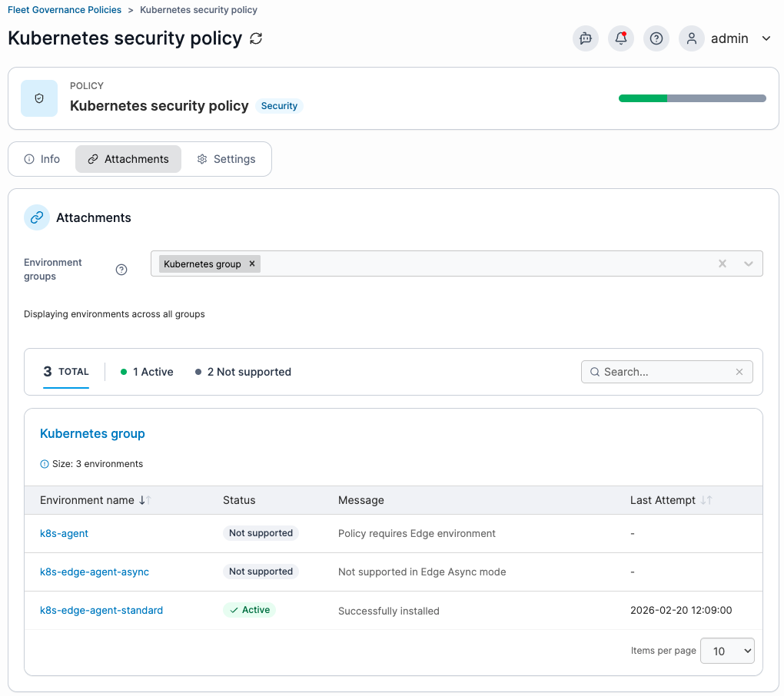The width and height of the screenshot is (784, 696).
Task: Remove the Kubernetes group tag
Action: (251, 263)
